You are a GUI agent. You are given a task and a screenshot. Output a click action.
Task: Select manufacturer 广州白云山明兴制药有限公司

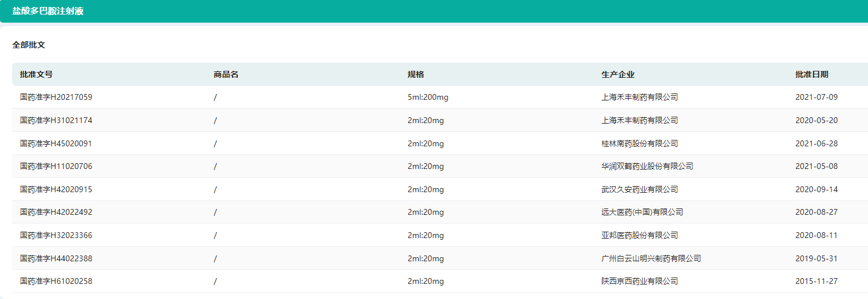[651, 258]
